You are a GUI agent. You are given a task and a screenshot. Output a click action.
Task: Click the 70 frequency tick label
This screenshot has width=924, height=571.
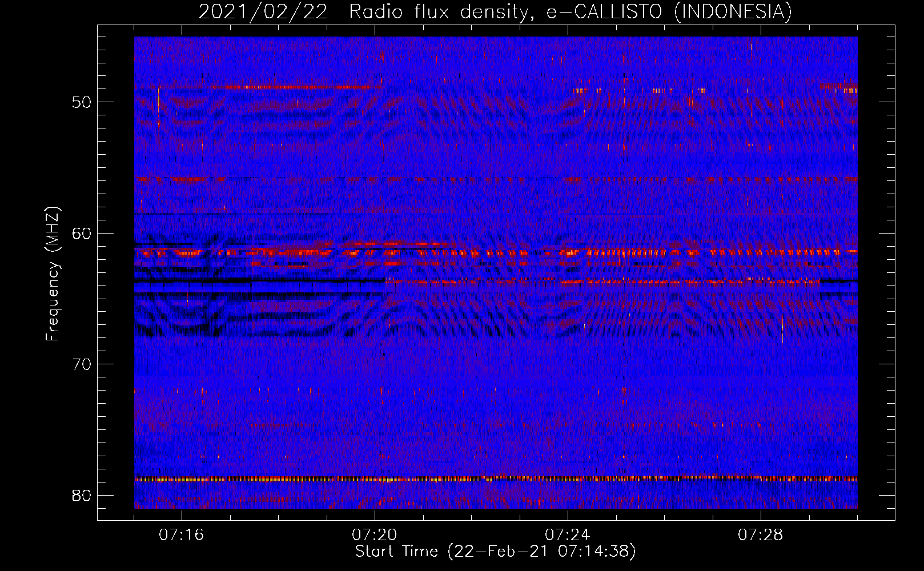tap(82, 364)
